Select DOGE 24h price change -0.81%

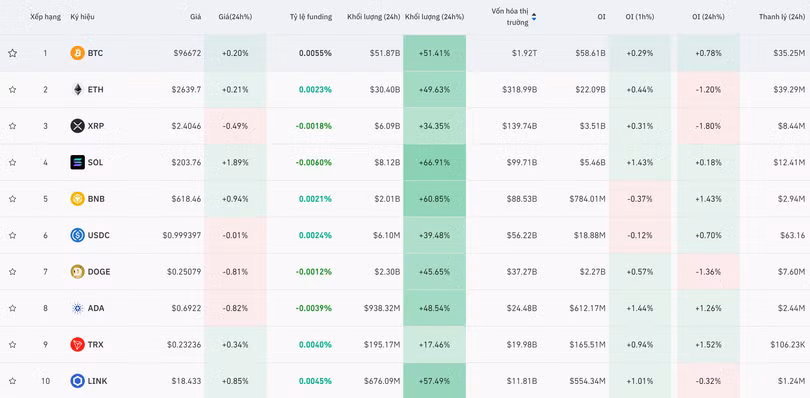[236, 272]
